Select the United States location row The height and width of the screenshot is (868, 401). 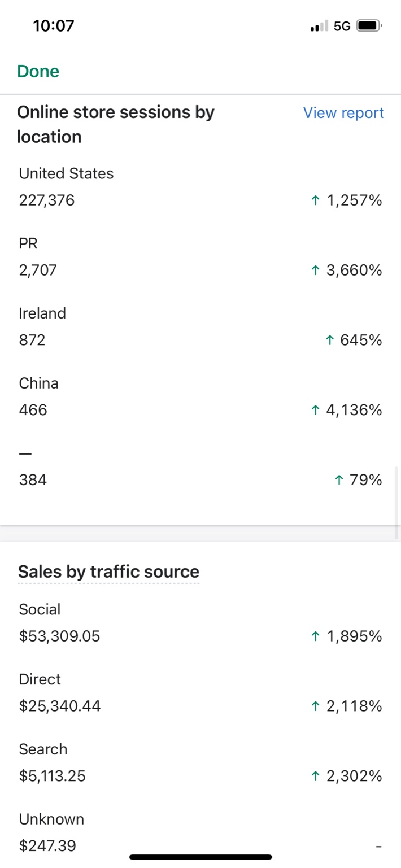pyautogui.click(x=66, y=173)
